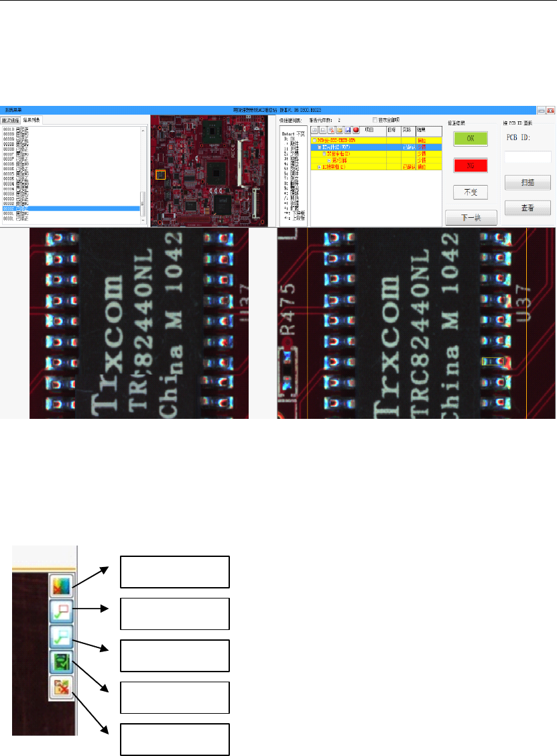The height and width of the screenshot is (756, 557).
Task: Minimize the inspection window
Action: click(x=542, y=111)
